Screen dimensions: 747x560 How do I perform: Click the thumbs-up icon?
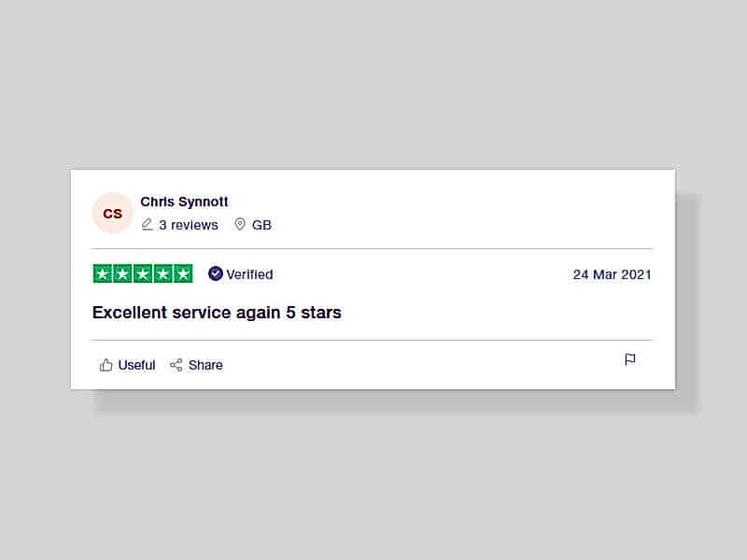click(106, 365)
